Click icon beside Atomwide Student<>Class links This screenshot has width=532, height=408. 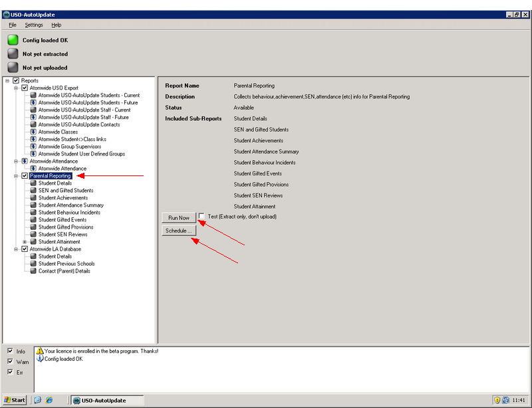33,139
